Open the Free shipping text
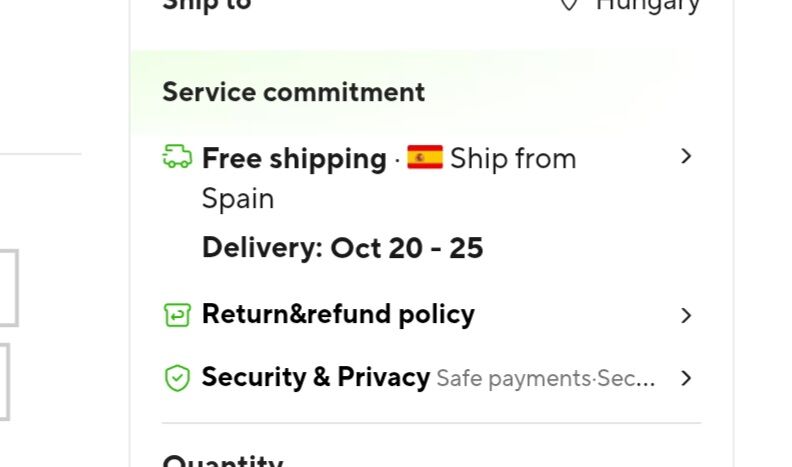This screenshot has height=467, width=792. 294,158
